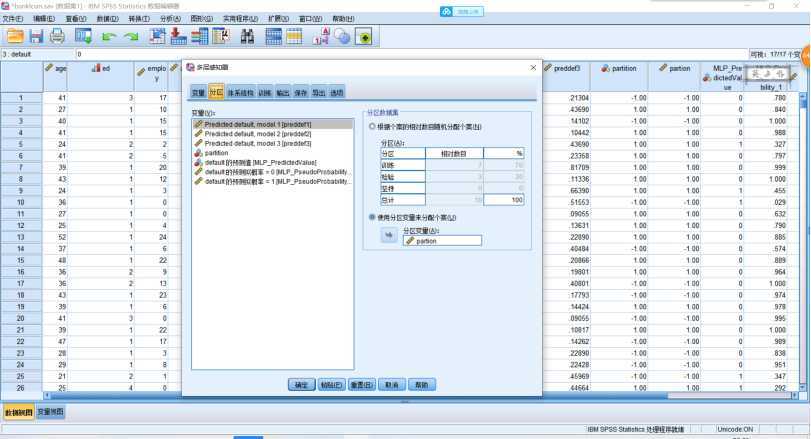Recall recently used dialogs icon
This screenshot has width=811, height=439.
click(x=83, y=36)
